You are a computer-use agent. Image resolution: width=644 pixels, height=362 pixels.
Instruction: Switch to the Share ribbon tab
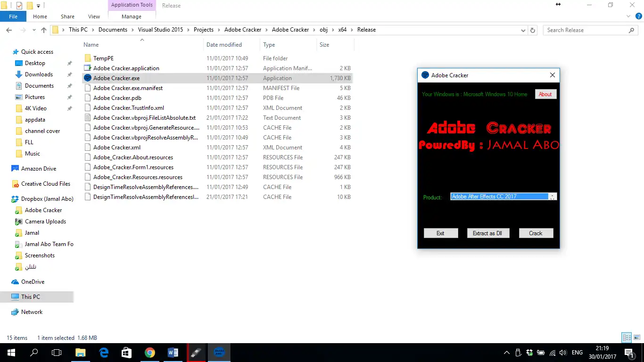[x=67, y=16]
